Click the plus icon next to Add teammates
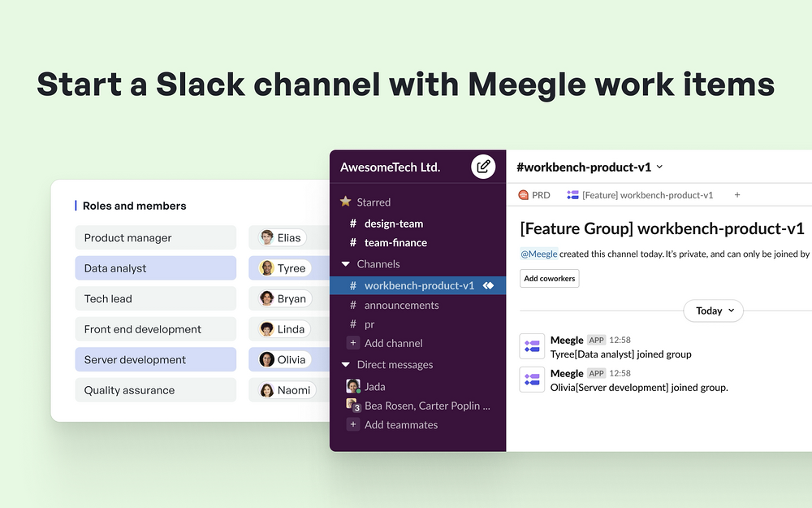Screen dimensions: 812x508 (x=352, y=424)
